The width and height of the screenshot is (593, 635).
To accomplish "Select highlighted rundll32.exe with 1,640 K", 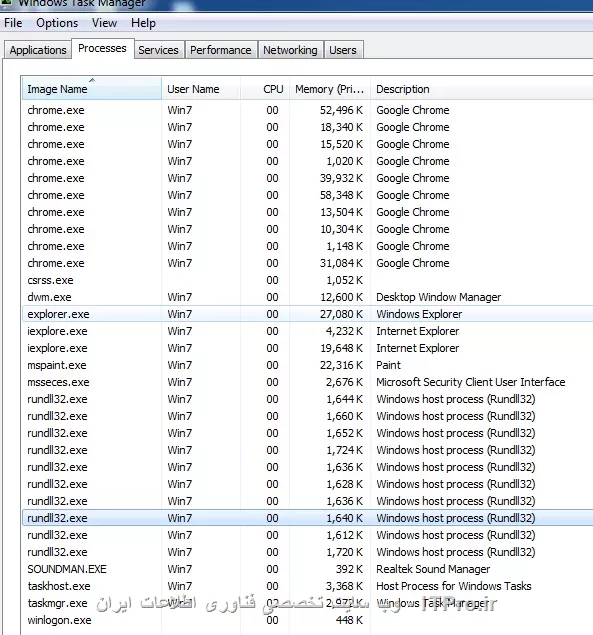I will coord(308,518).
